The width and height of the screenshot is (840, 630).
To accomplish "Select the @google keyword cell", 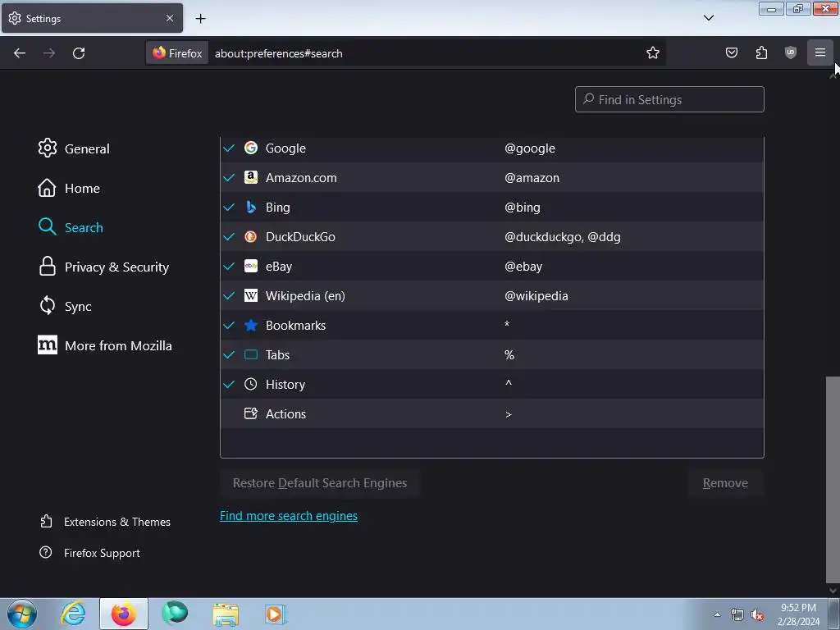I will (530, 148).
